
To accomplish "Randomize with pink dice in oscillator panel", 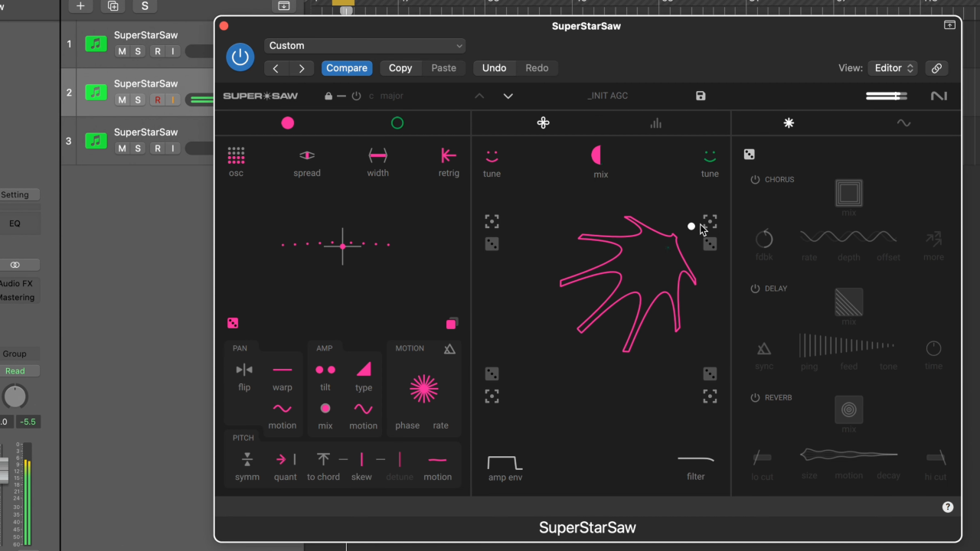I will point(234,323).
